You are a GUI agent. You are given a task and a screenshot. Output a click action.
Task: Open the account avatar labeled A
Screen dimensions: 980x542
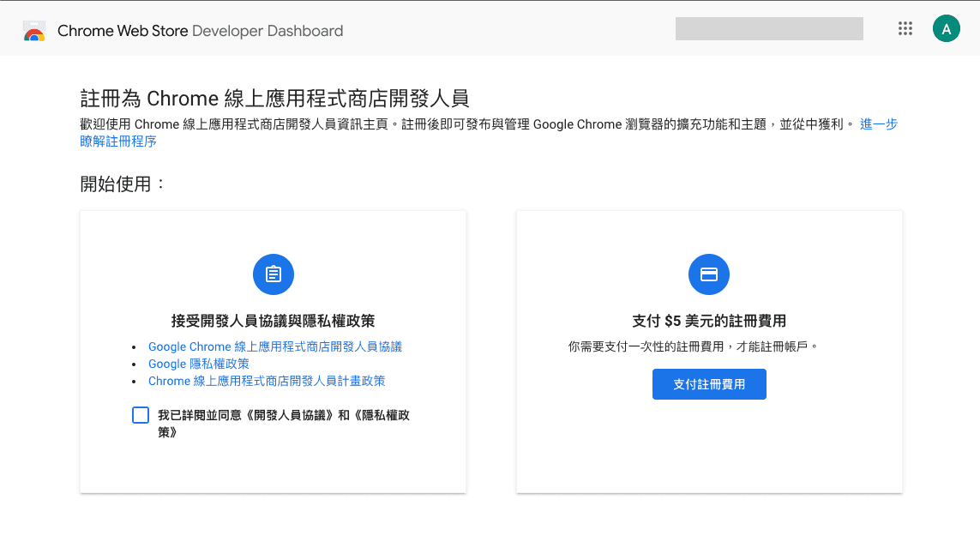click(946, 28)
